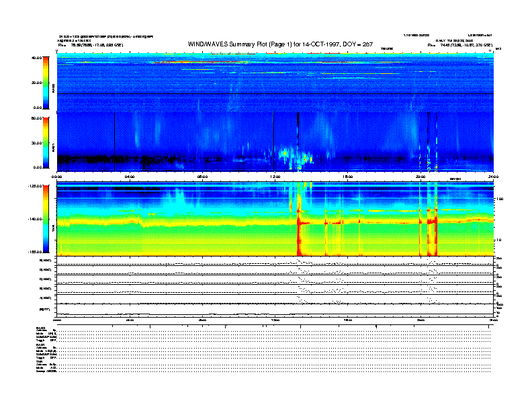Click the black horizontal line across RAD2 panel

(275, 93)
